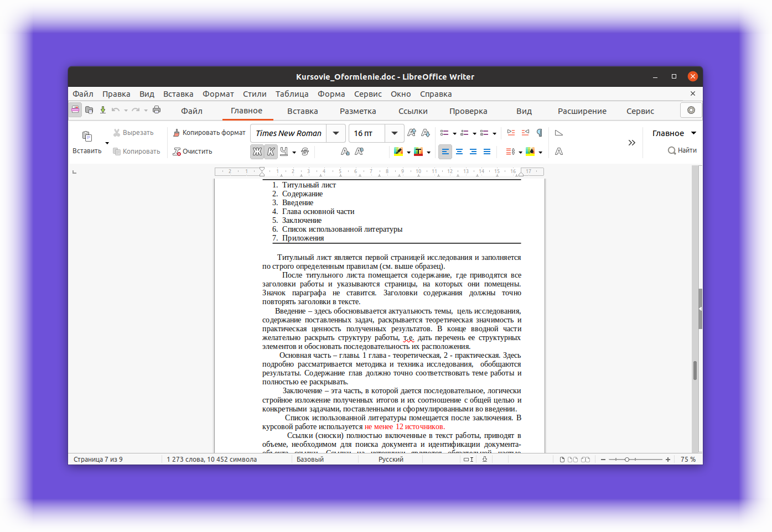The image size is (772, 532).
Task: Decrease font size icon
Action: coord(425,133)
